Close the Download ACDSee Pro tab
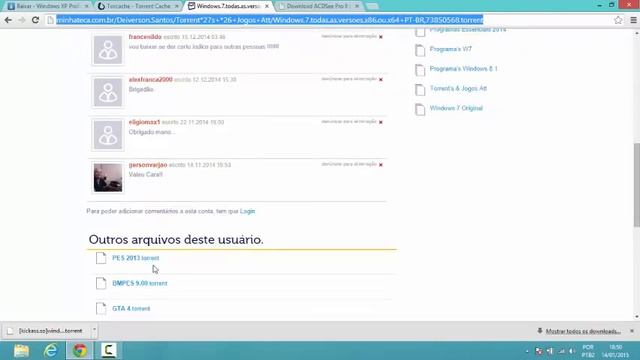640x360 pixels. [357, 6]
